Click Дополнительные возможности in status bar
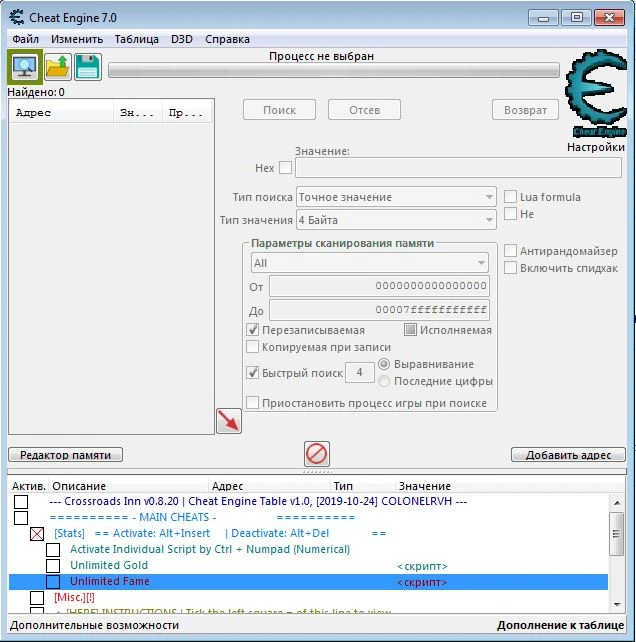 [94, 625]
